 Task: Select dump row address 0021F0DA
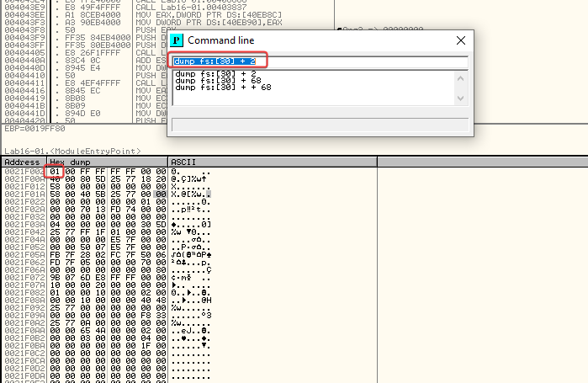[x=24, y=376]
